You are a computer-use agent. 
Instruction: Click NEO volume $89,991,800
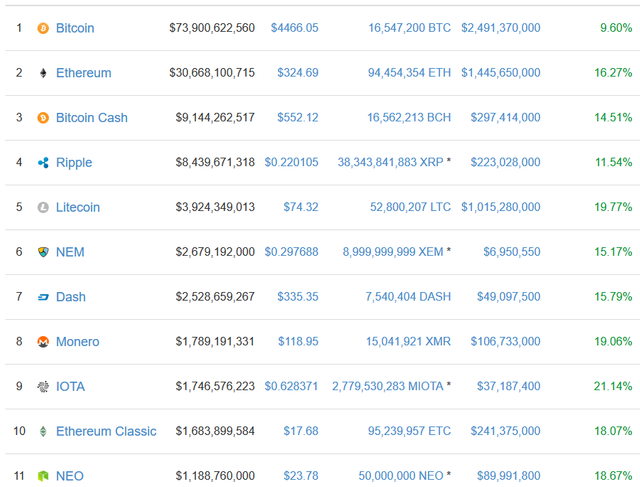(x=509, y=476)
